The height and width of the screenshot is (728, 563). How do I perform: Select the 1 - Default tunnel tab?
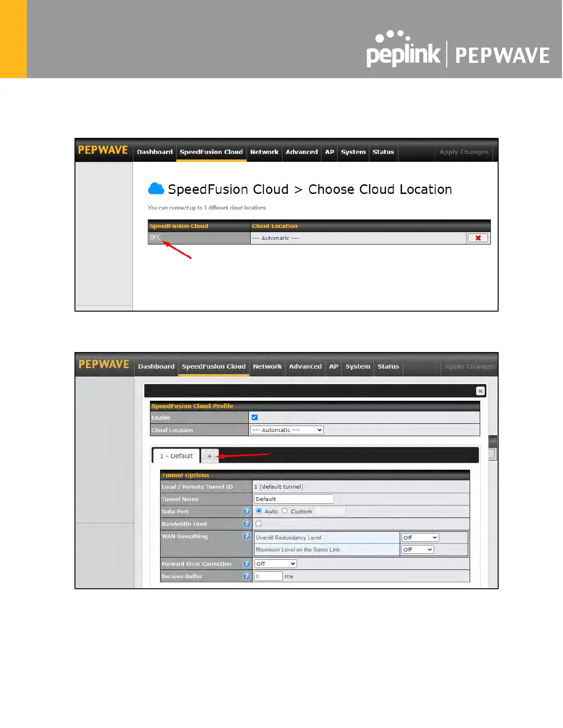tap(176, 456)
